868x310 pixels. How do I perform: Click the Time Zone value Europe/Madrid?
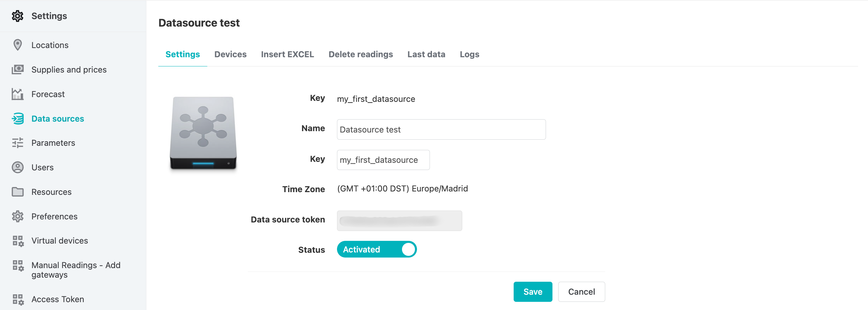coord(402,189)
